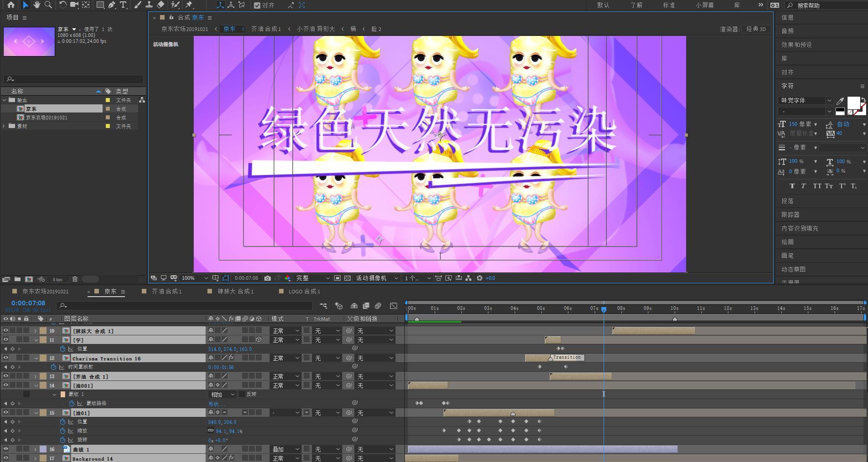868x462 pixels.
Task: Open blend mode dropdown for 曲线 1 layer
Action: coord(285,449)
